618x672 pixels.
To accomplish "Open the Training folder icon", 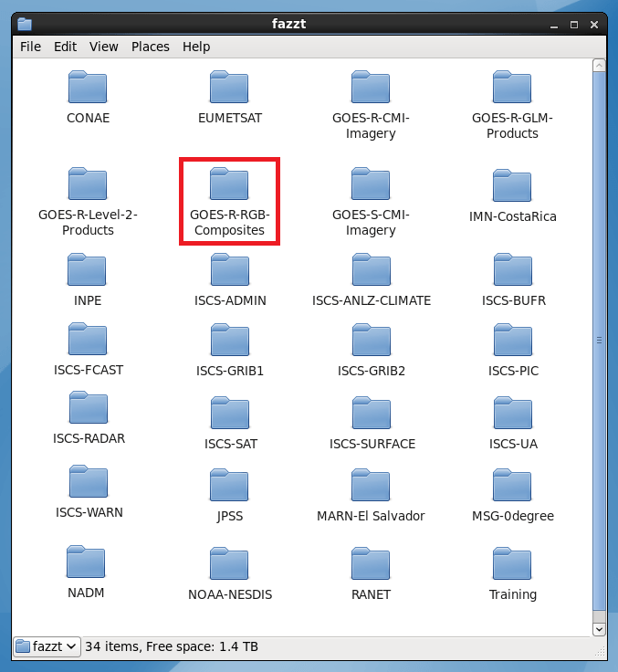I will [512, 563].
